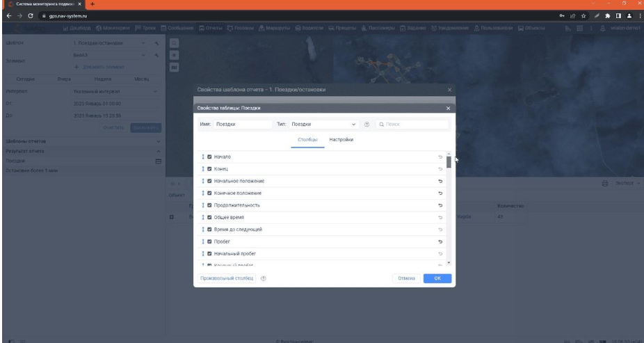
Task: Click the reset arrow for Начальное положение
Action: tap(440, 181)
